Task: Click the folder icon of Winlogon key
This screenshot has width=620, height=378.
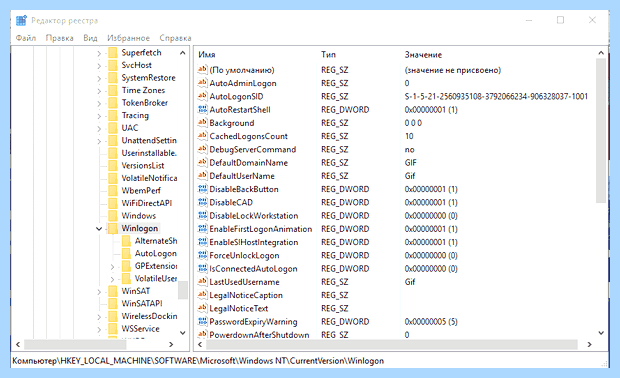Action: [113, 228]
